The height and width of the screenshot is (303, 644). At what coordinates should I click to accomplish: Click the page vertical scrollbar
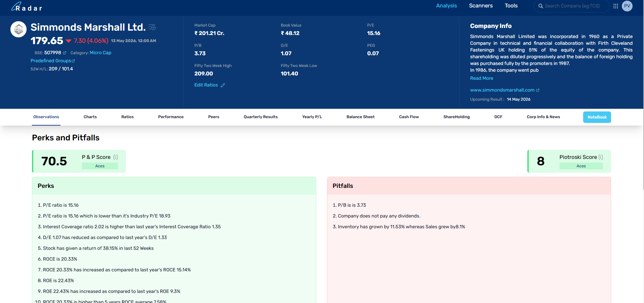click(x=643, y=94)
